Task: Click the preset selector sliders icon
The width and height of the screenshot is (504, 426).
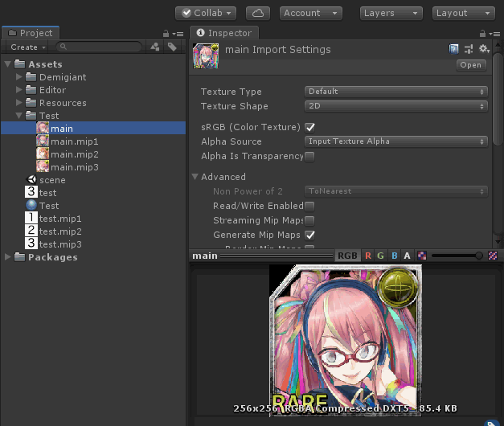Action: (x=469, y=49)
